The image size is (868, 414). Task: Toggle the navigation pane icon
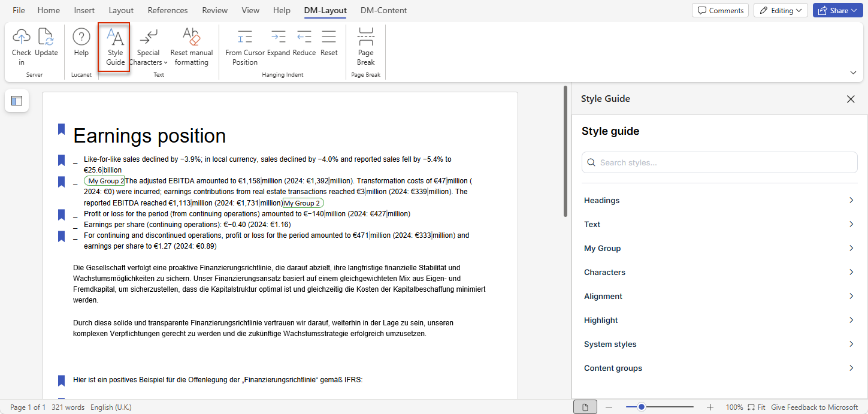[x=17, y=101]
